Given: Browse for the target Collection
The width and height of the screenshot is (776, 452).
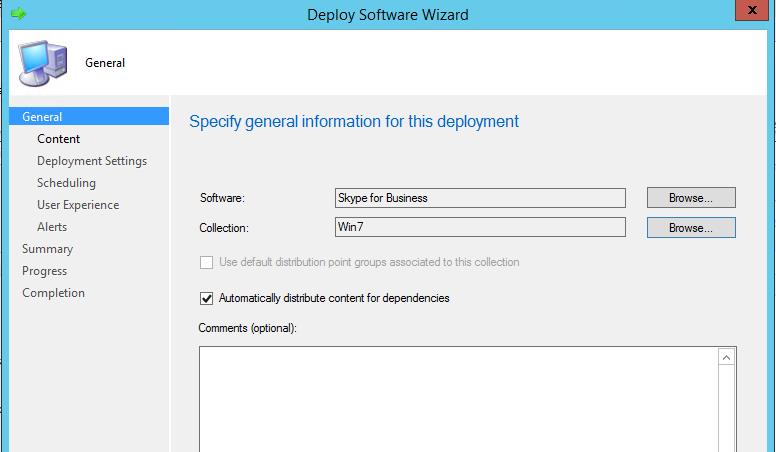Looking at the screenshot, I should [x=690, y=228].
